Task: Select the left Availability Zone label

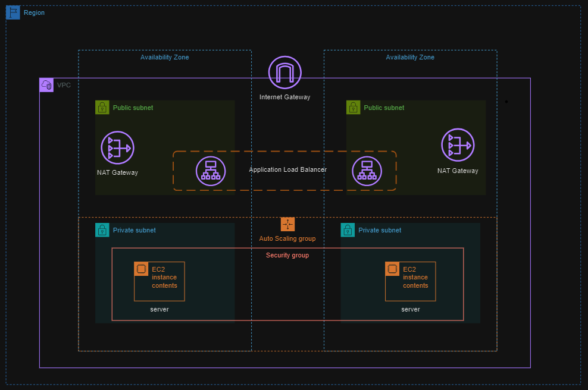Action: coord(164,57)
